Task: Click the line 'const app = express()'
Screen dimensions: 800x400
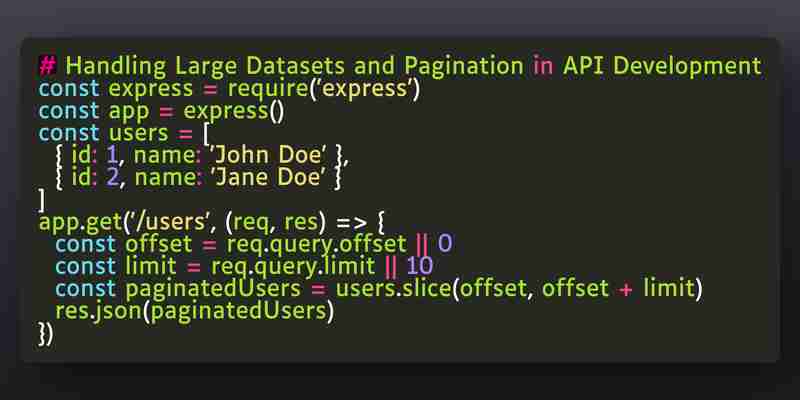Action: point(161,111)
